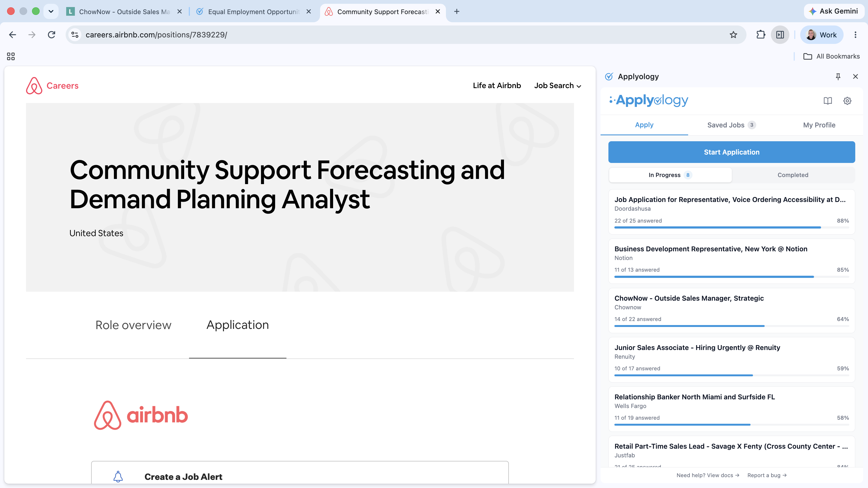868x488 pixels.
Task: Click the Create a Job Alert bell
Action: 118,477
